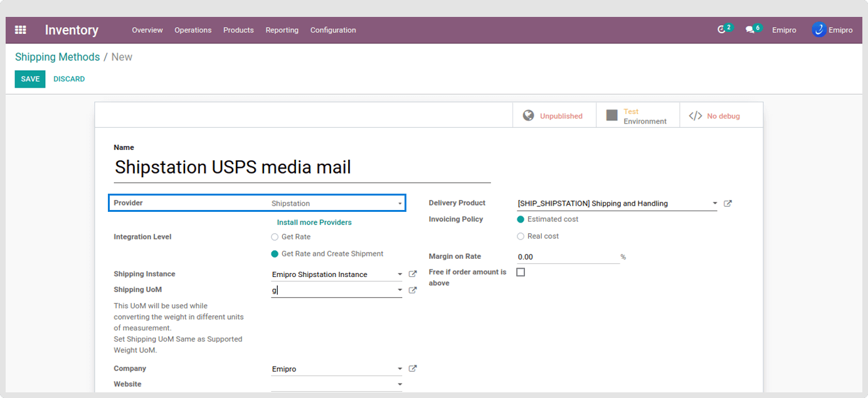Choose Real cost invoicing policy

click(521, 236)
